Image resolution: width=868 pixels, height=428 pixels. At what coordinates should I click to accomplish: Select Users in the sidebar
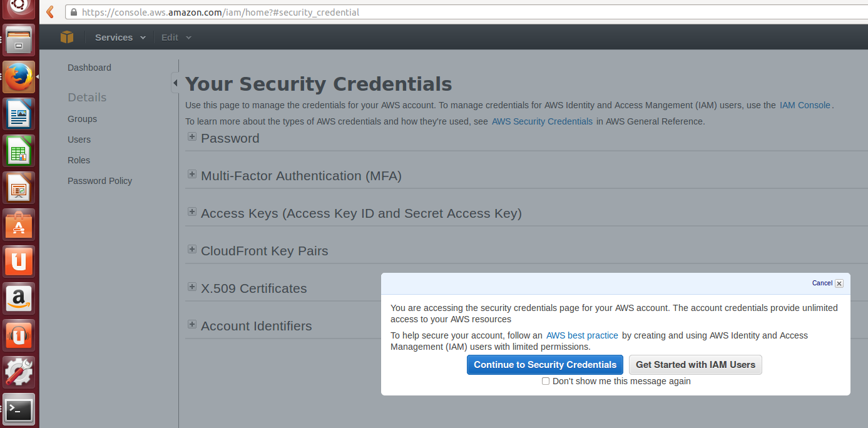coord(79,140)
